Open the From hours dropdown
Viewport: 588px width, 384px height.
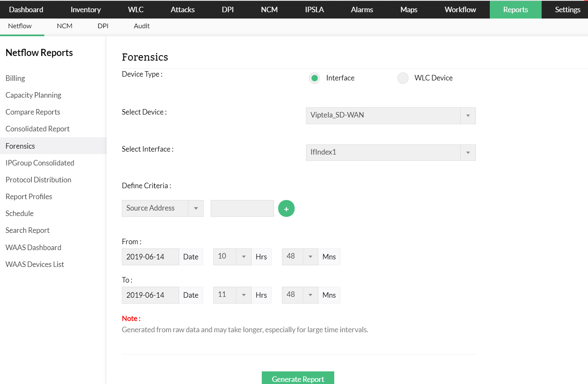coord(232,256)
